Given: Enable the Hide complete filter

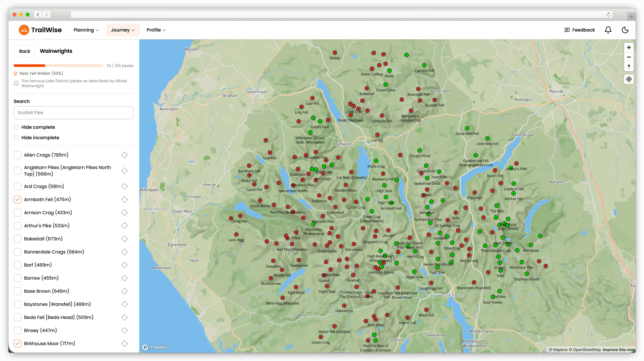Looking at the screenshot, I should click(x=16, y=127).
